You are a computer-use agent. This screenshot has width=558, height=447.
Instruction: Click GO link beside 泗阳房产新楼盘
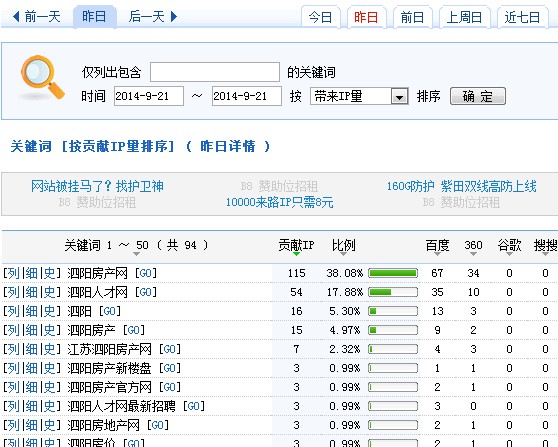[x=170, y=368]
